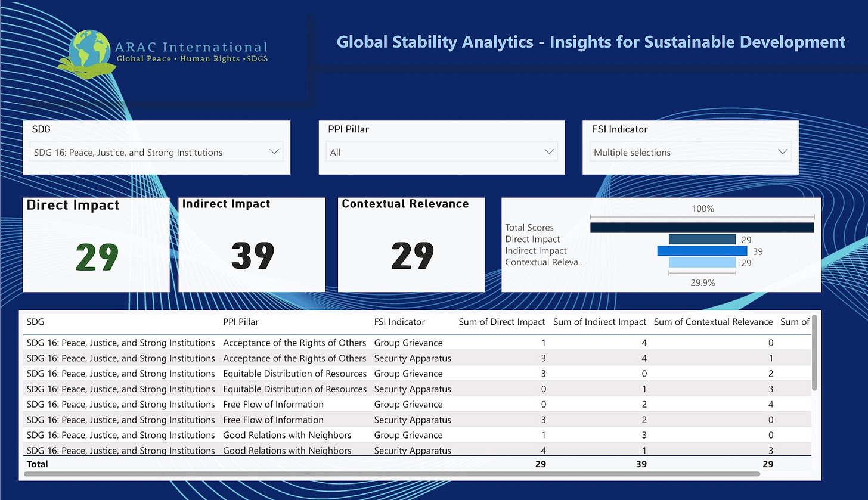868x500 pixels.
Task: Click the dashboard title Global Stability Analytics
Action: 591,42
